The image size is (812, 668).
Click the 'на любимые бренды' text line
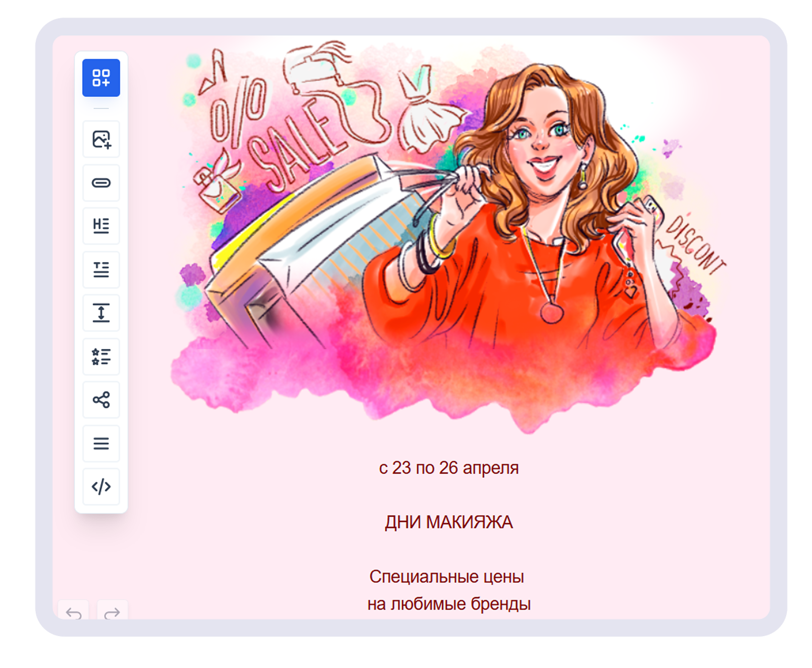pyautogui.click(x=449, y=604)
